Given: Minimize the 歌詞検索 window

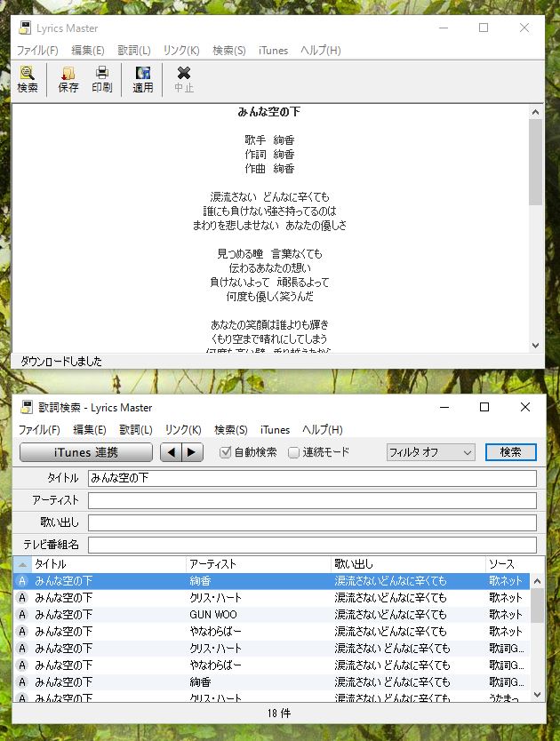Looking at the screenshot, I should coord(444,407).
